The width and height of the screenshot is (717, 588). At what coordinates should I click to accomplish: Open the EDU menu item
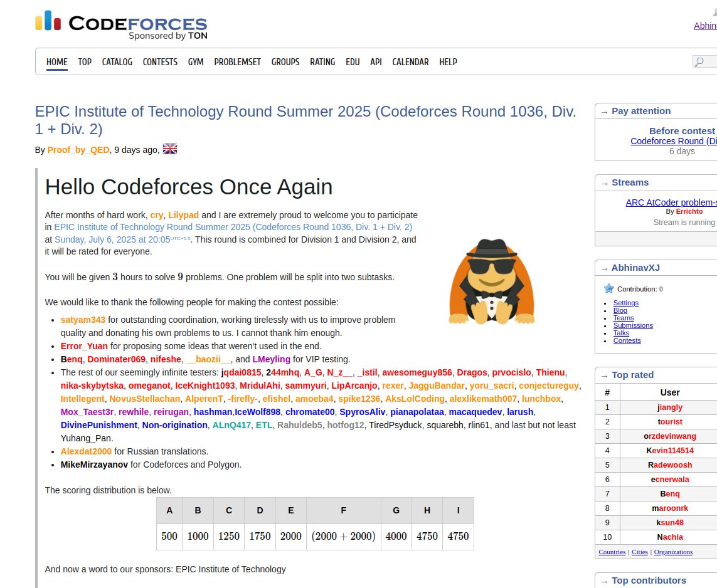tap(353, 61)
